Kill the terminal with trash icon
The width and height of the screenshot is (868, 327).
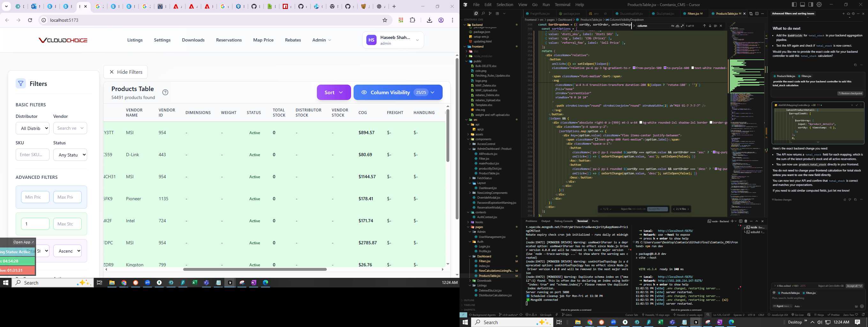(746, 221)
